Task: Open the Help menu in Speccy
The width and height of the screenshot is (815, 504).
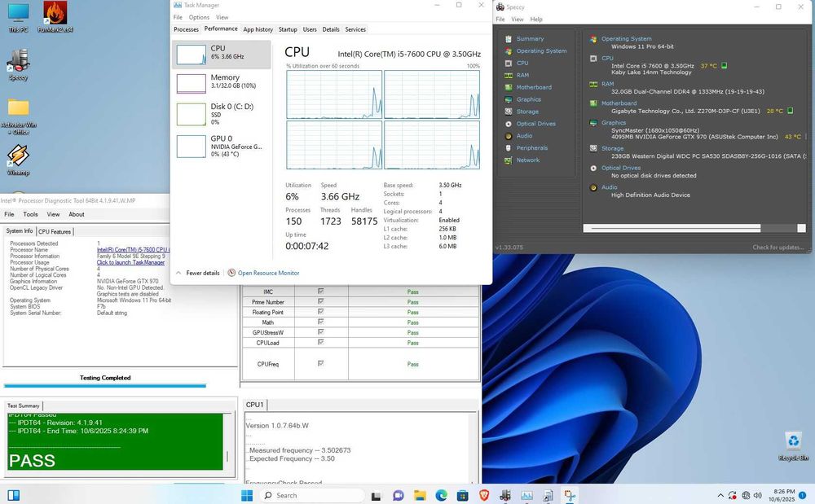Action: click(536, 20)
